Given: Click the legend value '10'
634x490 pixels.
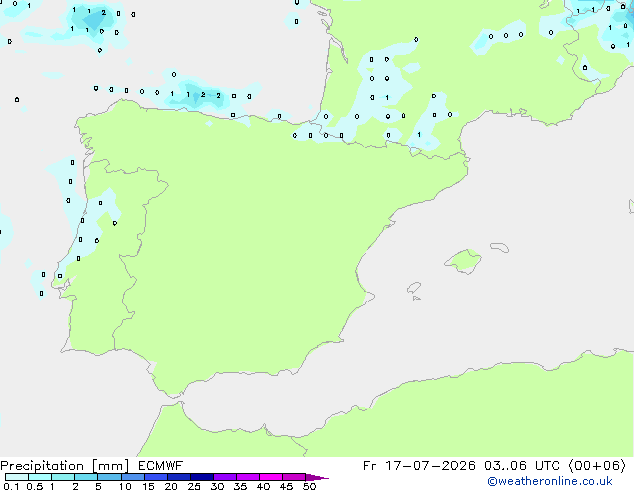Looking at the screenshot, I should pyautogui.click(x=125, y=486).
